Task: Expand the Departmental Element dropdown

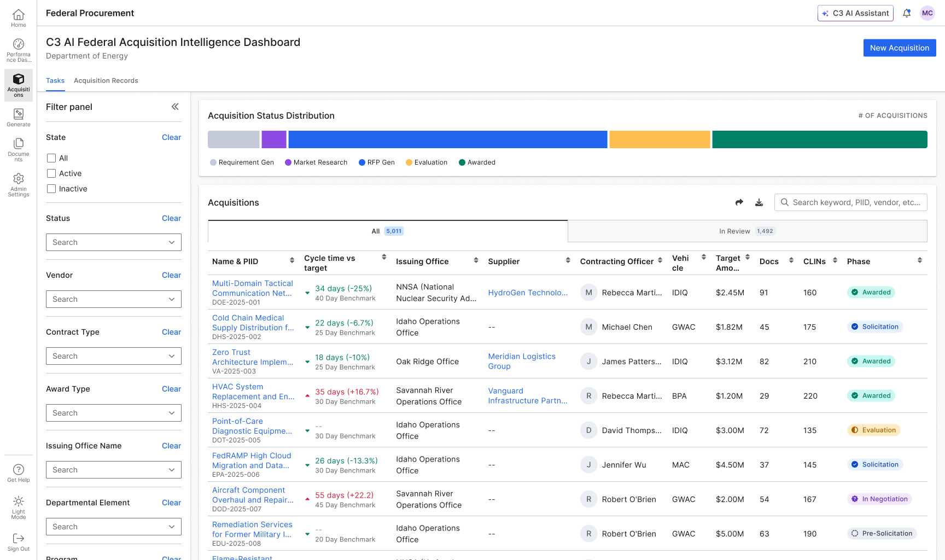Action: pyautogui.click(x=114, y=527)
